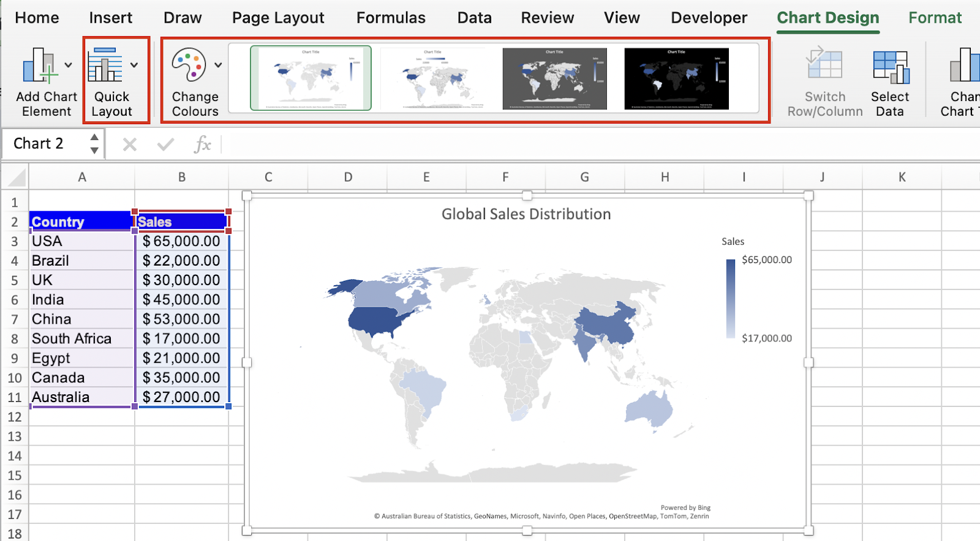The width and height of the screenshot is (980, 541).
Task: Click the Change Colours palette icon
Action: coord(189,65)
